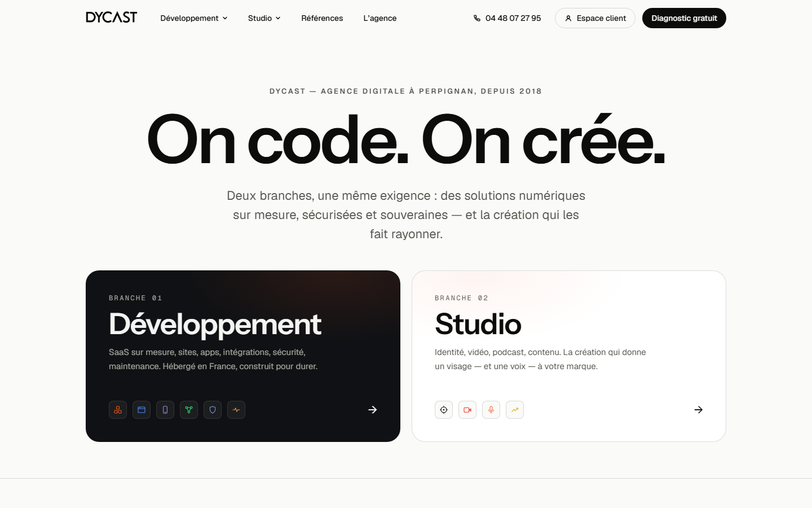Click the shield security icon
The image size is (812, 508).
[x=213, y=410]
